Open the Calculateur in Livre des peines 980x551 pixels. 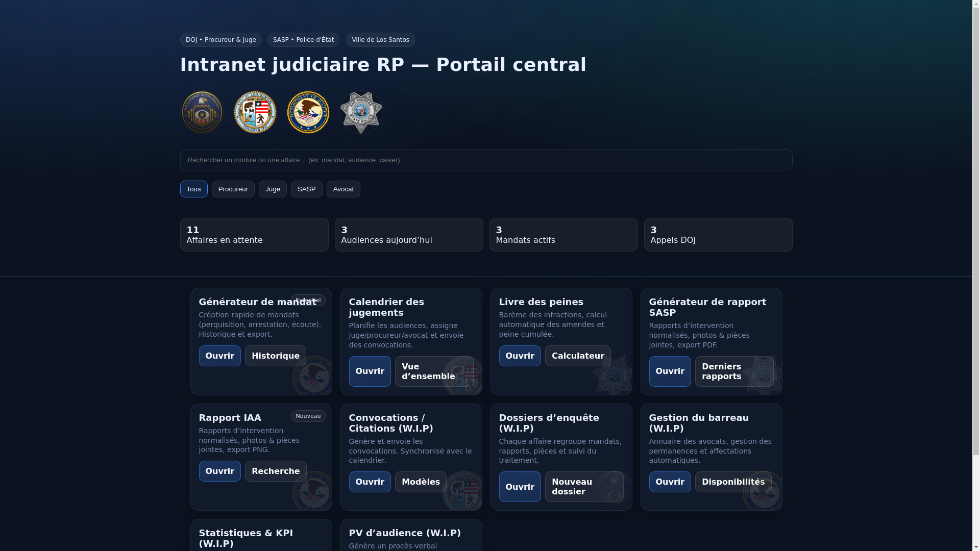click(x=577, y=356)
